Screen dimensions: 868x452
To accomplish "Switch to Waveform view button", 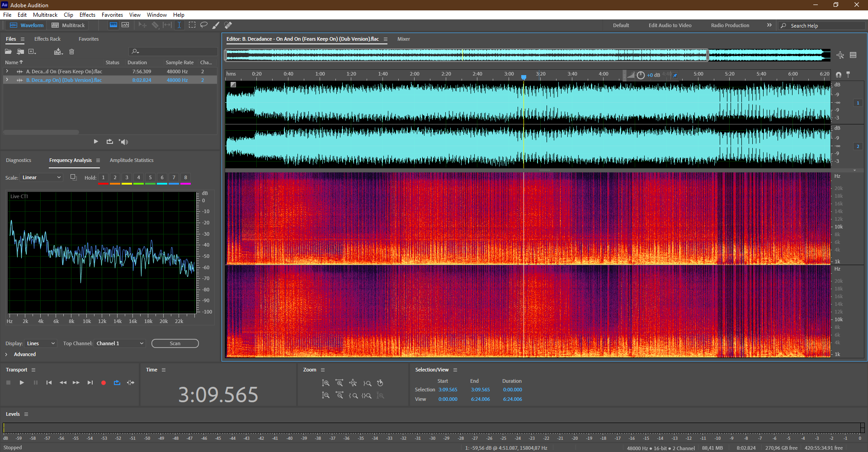I will point(27,25).
